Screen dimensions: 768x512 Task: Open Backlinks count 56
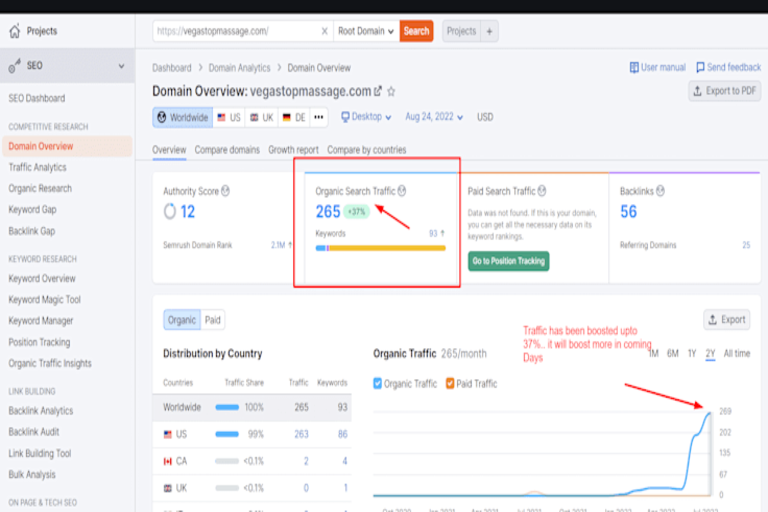628,212
